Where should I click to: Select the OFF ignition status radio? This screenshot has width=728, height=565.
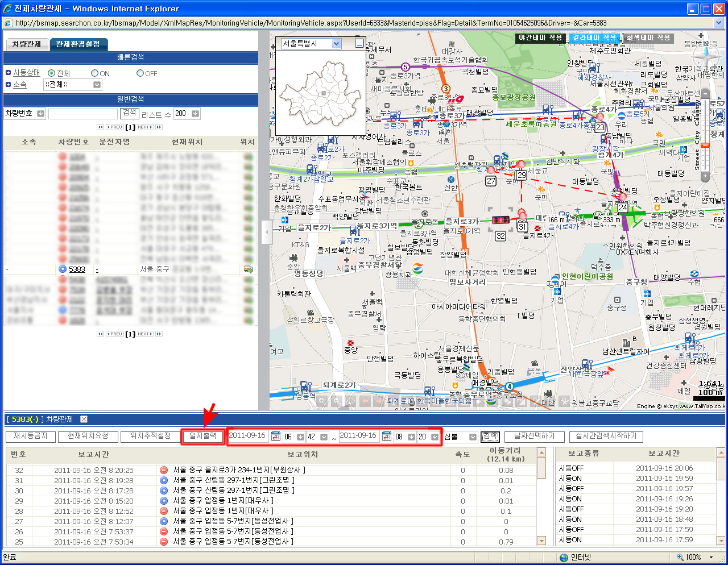click(x=140, y=73)
